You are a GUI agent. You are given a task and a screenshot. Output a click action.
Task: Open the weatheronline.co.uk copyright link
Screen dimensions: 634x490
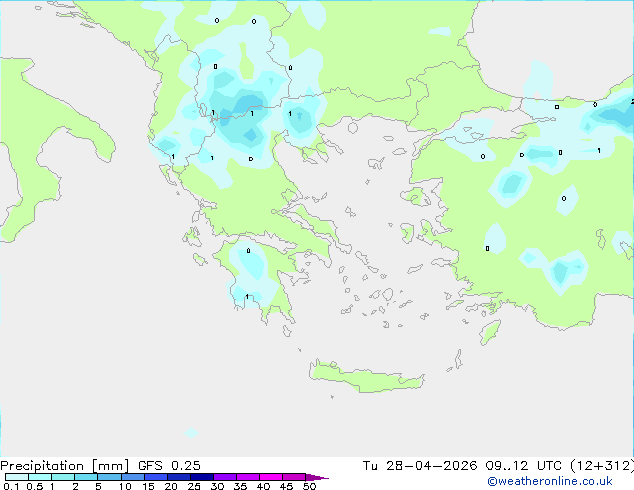click(549, 481)
